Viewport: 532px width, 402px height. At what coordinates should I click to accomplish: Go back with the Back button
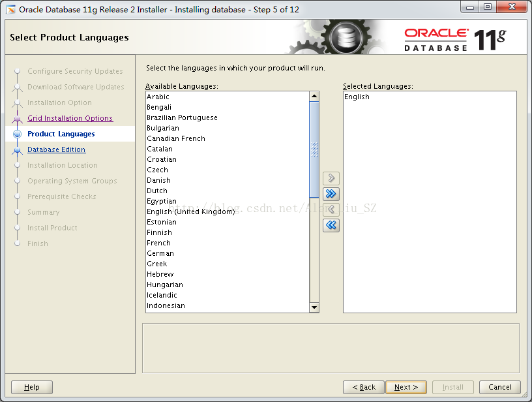pyautogui.click(x=364, y=387)
